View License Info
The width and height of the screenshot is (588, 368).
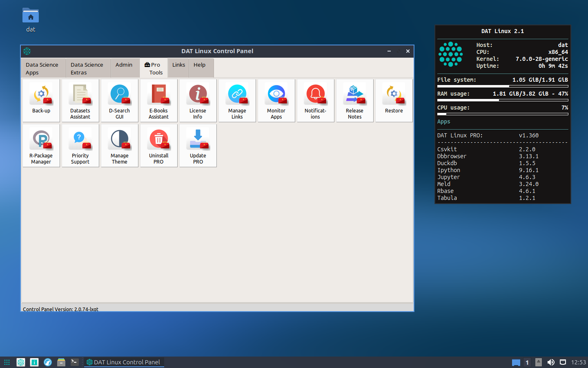pyautogui.click(x=198, y=101)
